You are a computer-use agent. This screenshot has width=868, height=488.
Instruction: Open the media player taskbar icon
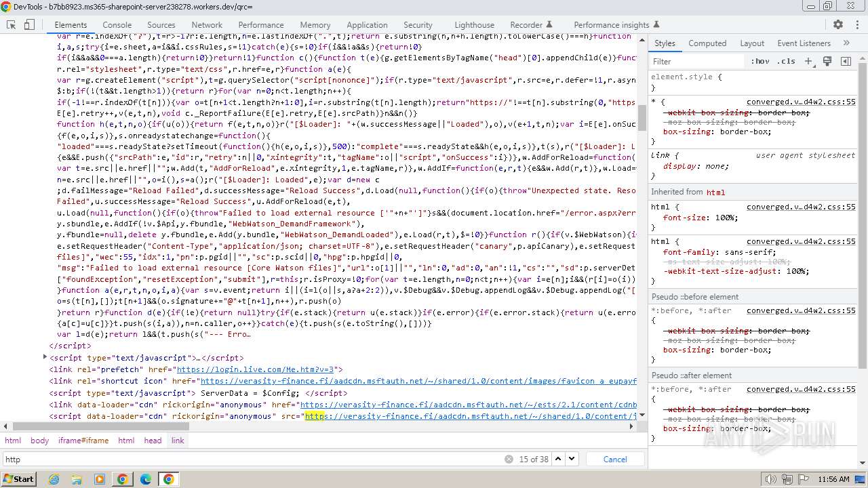(x=100, y=479)
